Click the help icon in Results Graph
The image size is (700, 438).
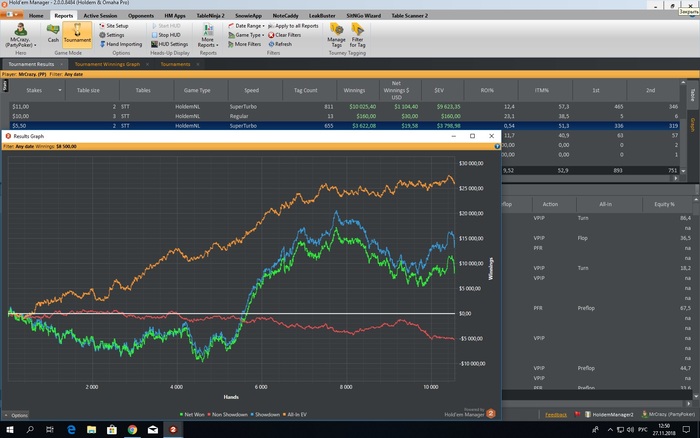click(497, 146)
